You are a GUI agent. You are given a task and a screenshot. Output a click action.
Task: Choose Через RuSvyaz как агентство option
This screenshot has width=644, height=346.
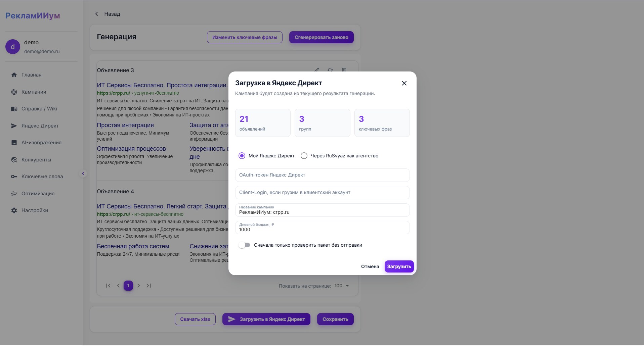304,156
